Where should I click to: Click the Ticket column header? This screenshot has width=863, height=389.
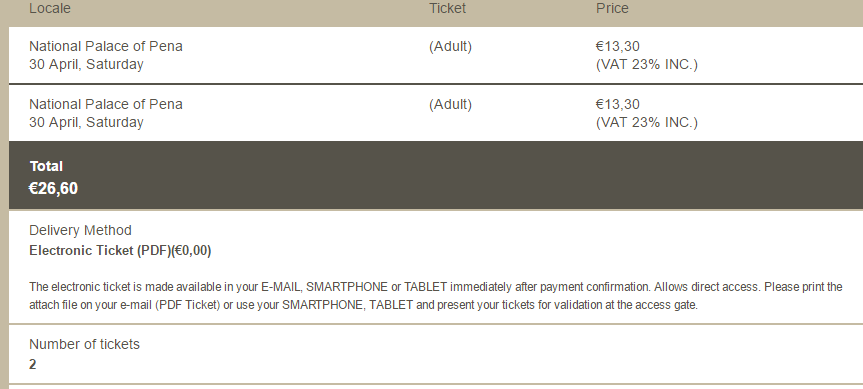pos(447,8)
